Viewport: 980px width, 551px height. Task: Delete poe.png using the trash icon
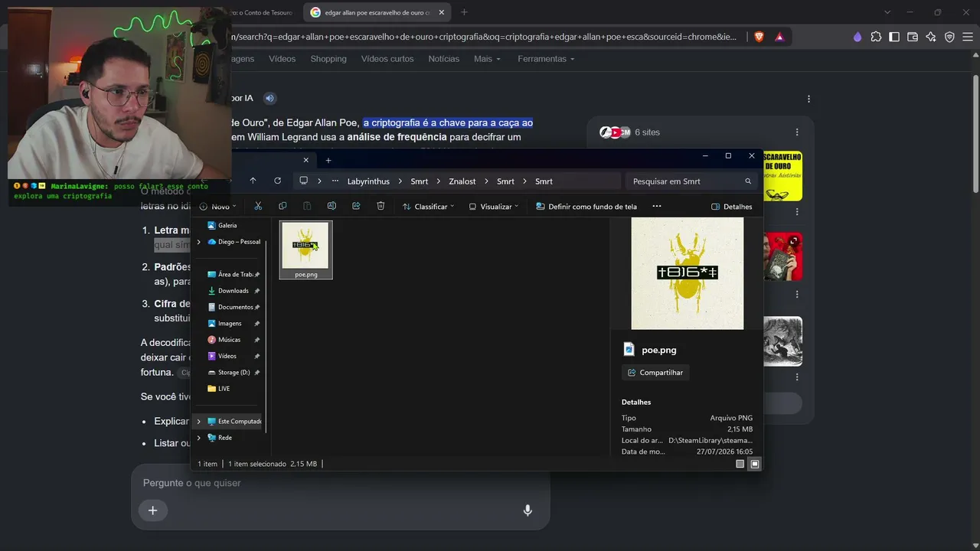coord(381,206)
